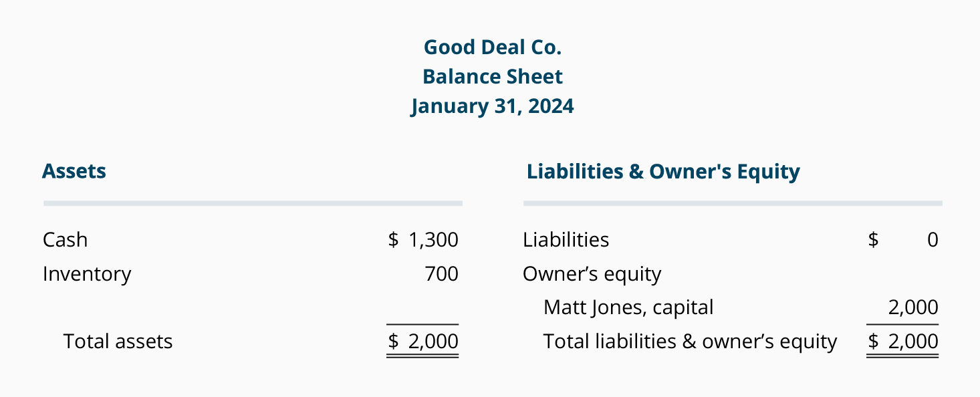
Task: Click the Assets column heading
Action: (x=74, y=171)
